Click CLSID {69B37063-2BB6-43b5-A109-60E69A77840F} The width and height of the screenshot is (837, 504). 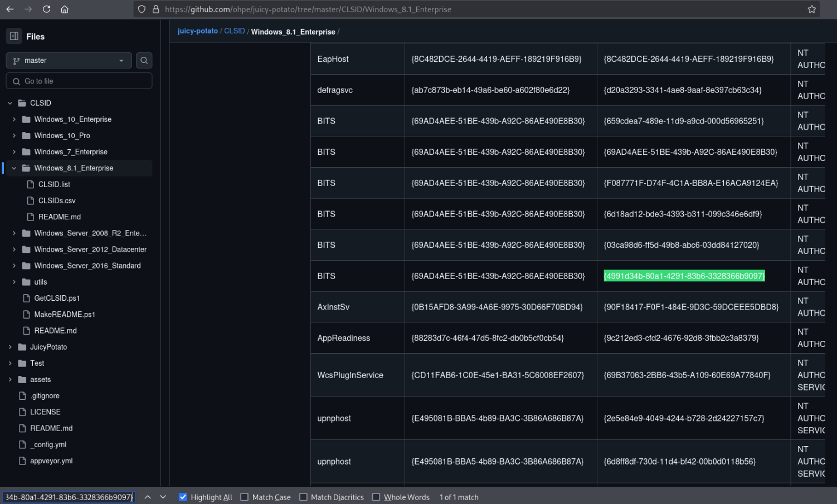tap(687, 375)
